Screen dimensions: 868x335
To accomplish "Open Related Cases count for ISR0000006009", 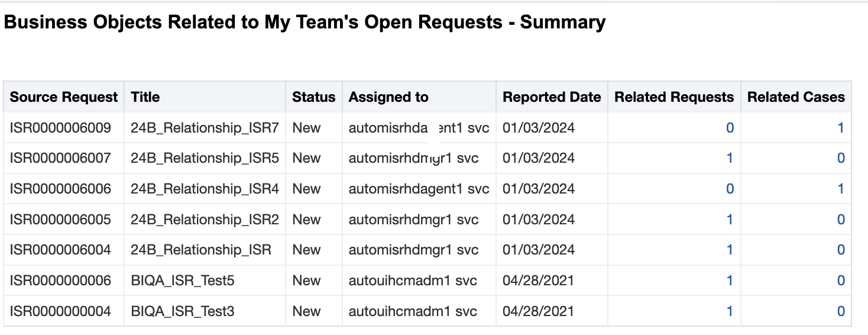I will coord(841,127).
